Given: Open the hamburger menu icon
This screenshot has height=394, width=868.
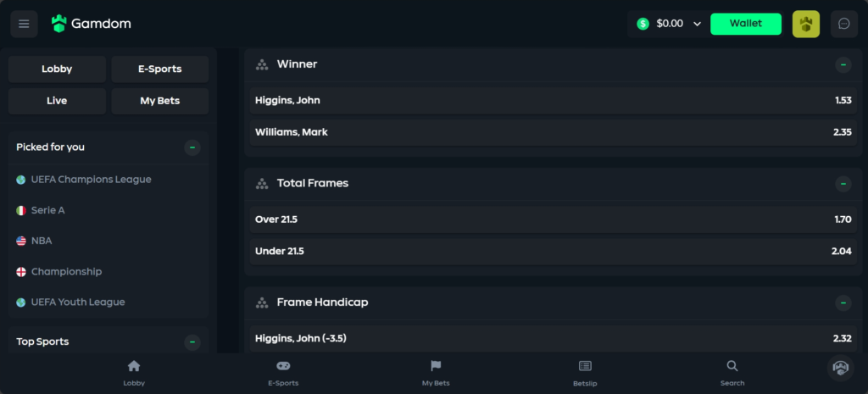Looking at the screenshot, I should [x=24, y=24].
